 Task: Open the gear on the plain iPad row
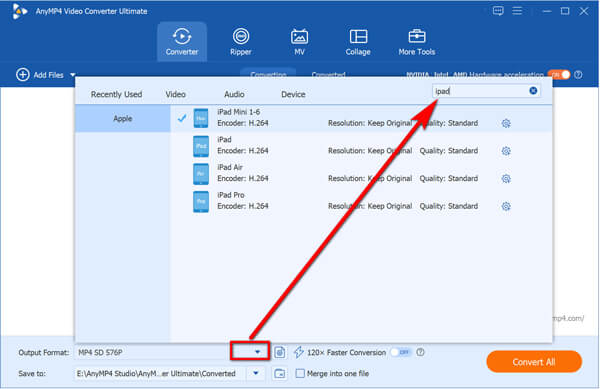click(x=506, y=151)
